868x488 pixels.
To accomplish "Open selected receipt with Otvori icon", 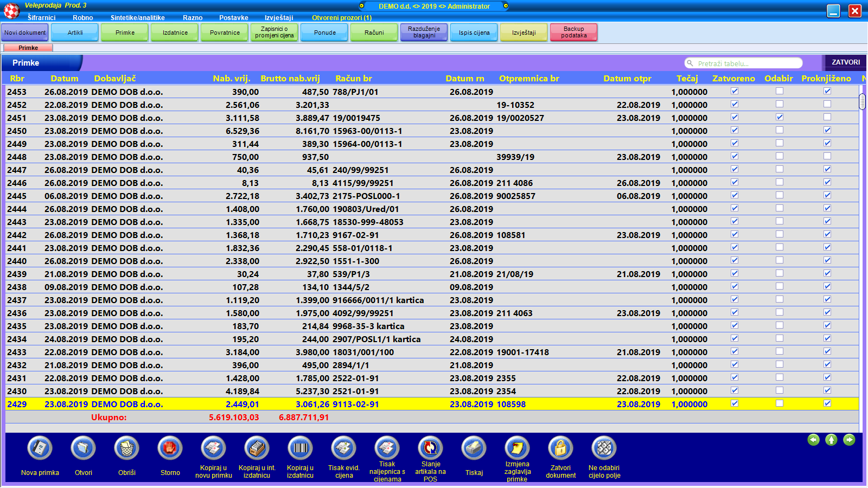I will [84, 448].
